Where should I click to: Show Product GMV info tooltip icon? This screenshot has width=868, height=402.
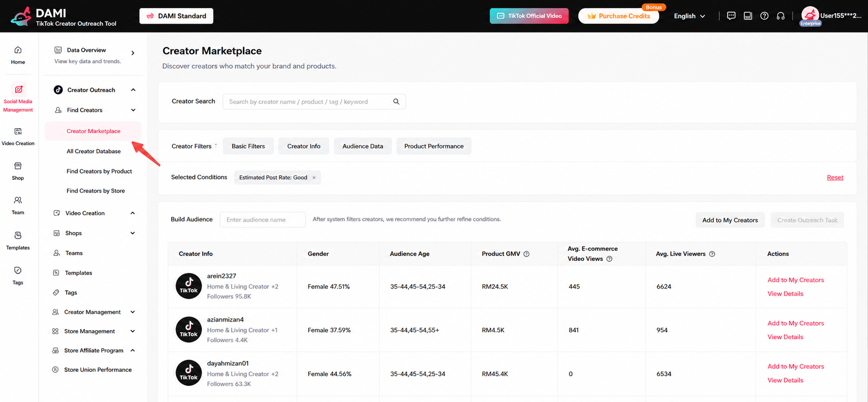pos(526,254)
